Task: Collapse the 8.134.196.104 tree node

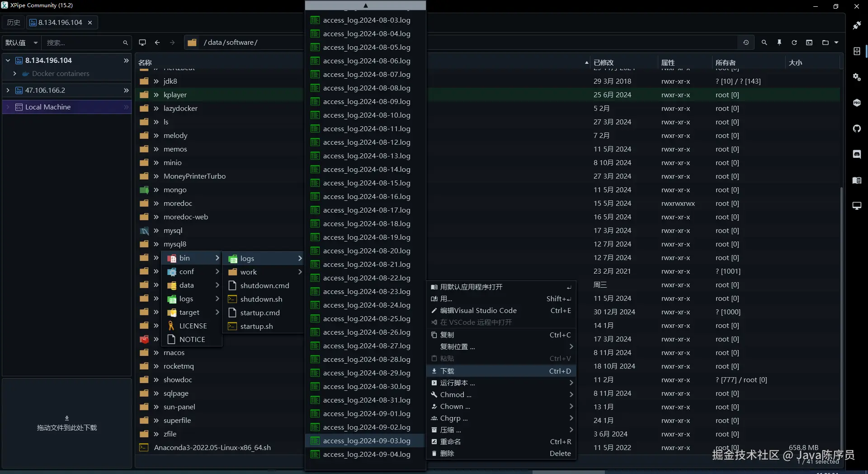Action: 8,60
